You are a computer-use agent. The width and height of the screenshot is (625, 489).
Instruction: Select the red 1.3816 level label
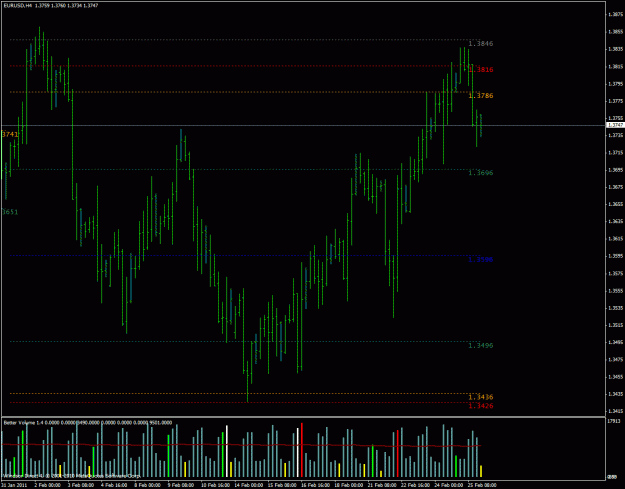[481, 69]
